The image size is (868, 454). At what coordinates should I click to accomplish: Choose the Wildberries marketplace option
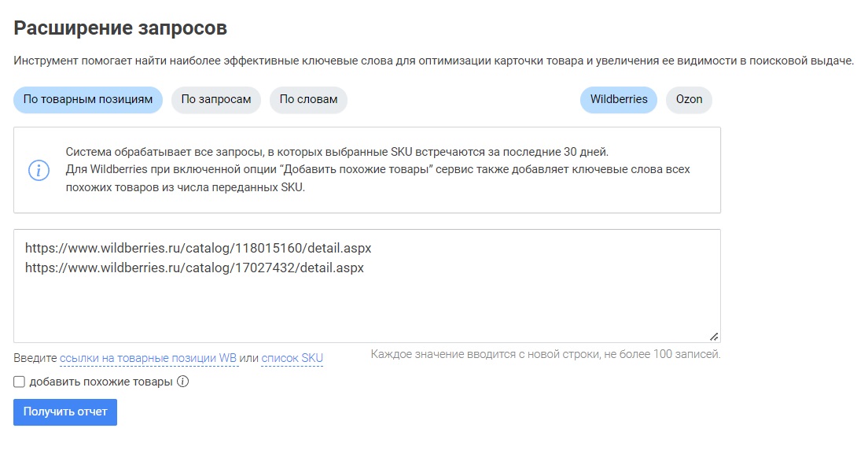[x=619, y=100]
